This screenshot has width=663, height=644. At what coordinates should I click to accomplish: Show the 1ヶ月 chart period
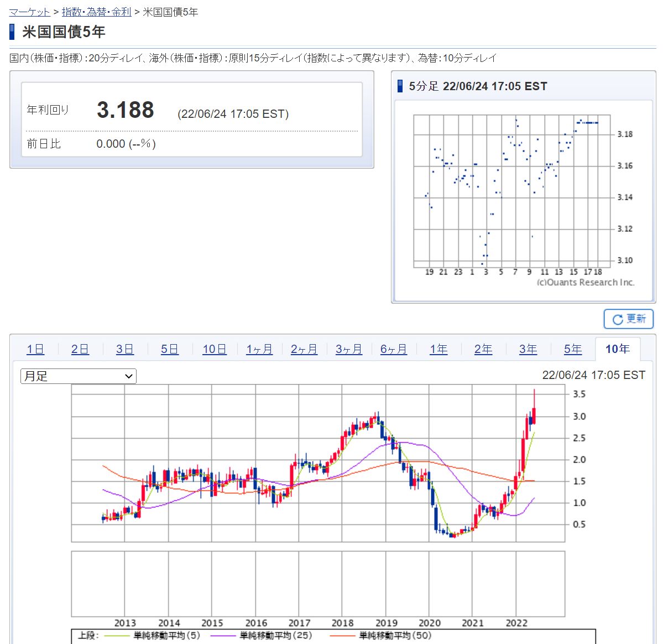tap(259, 349)
